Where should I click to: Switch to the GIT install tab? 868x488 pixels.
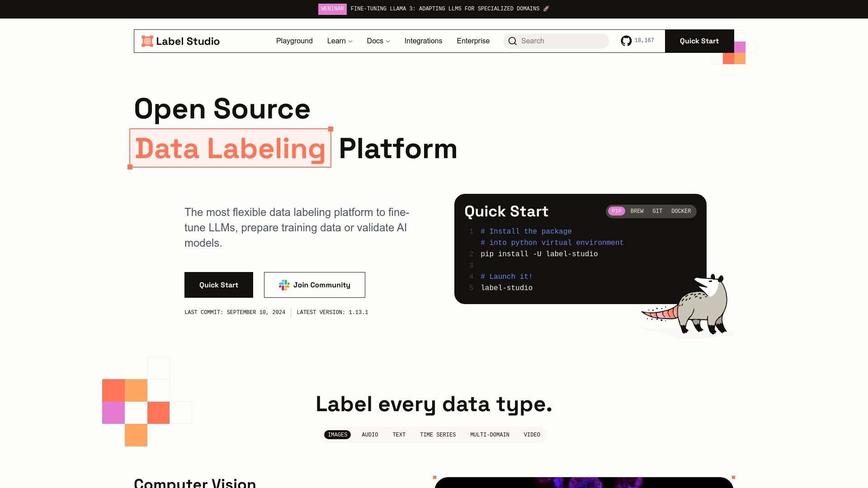tap(657, 211)
